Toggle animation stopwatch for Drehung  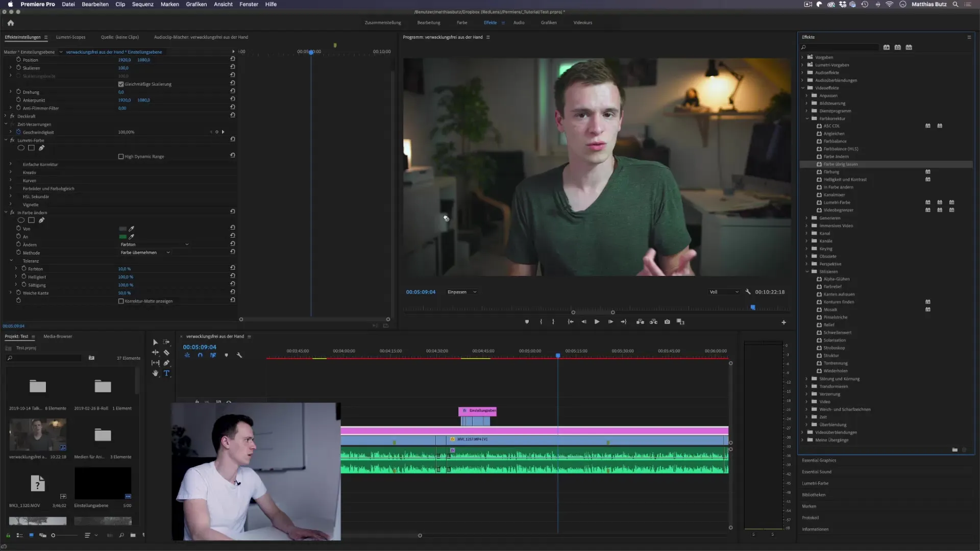[18, 92]
